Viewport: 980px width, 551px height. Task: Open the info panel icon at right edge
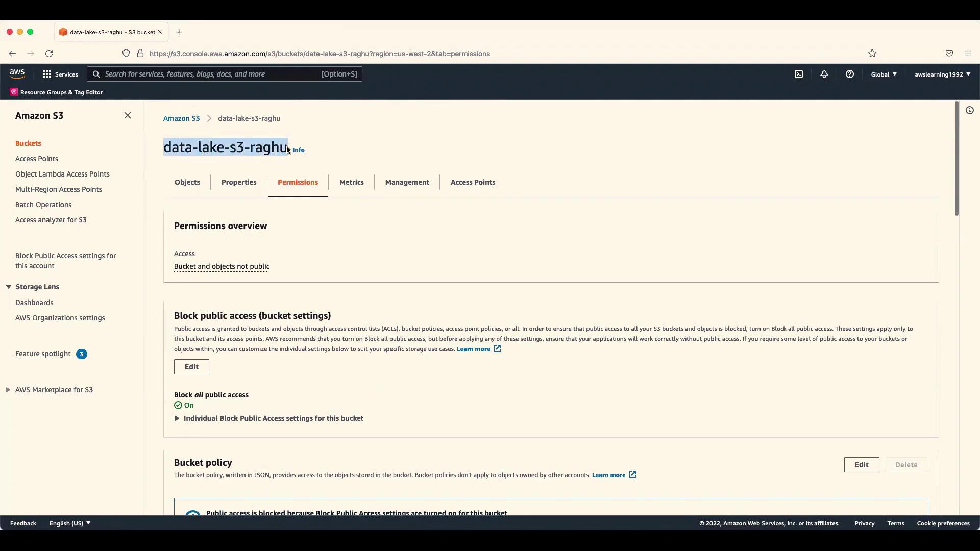point(969,110)
